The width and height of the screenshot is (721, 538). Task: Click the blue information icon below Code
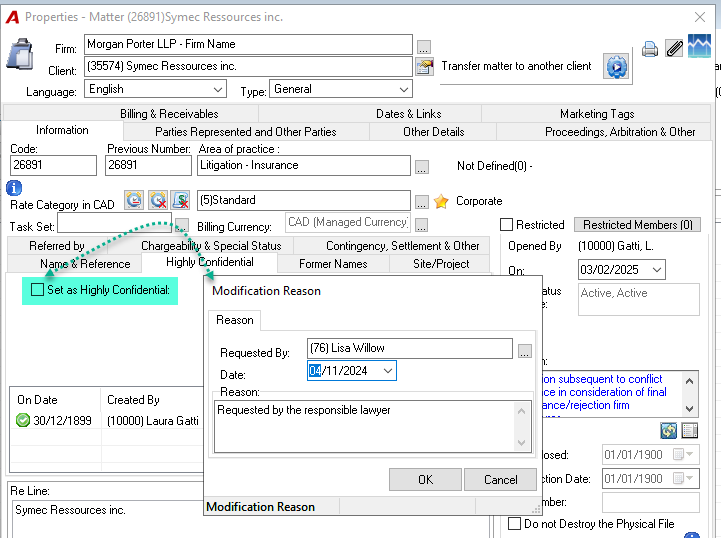pos(14,188)
